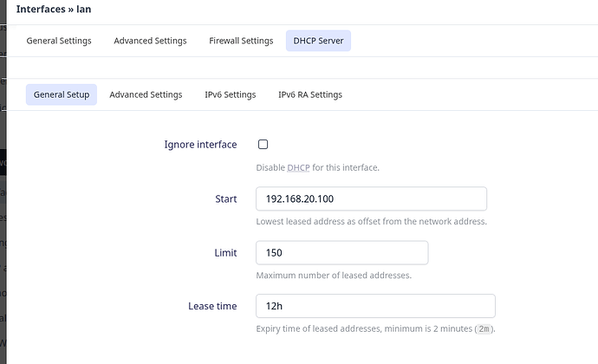
Task: Open Advanced Settings tab beside Firewall Settings
Action: coord(150,41)
